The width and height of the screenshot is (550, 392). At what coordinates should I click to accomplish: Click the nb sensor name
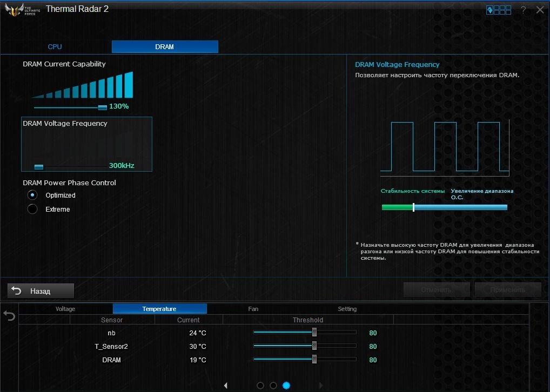(111, 333)
